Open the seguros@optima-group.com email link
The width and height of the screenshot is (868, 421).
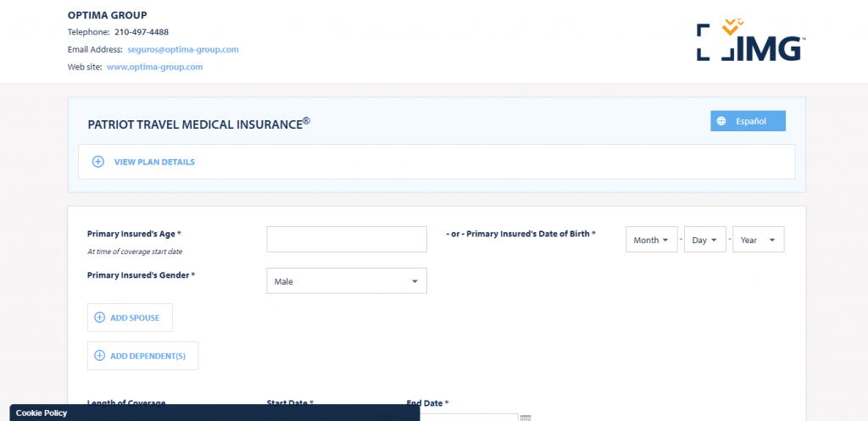pyautogui.click(x=183, y=49)
